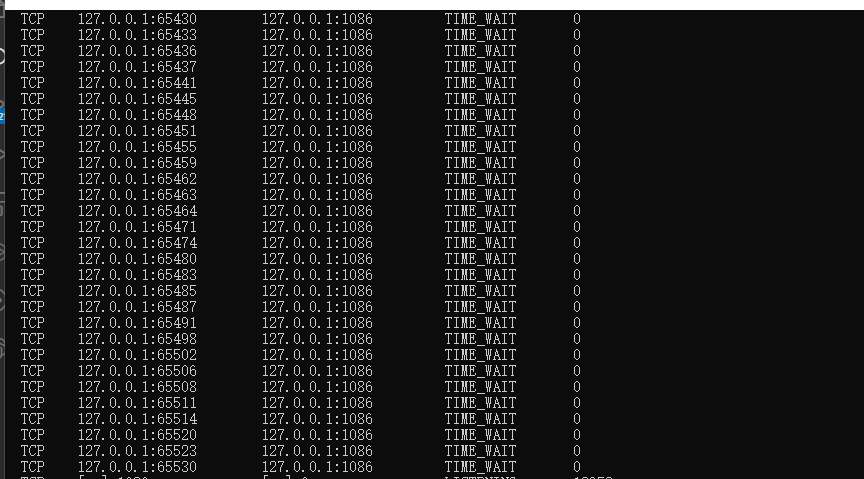
Task: Click the TCP label on the 65523 row
Action: click(x=33, y=450)
